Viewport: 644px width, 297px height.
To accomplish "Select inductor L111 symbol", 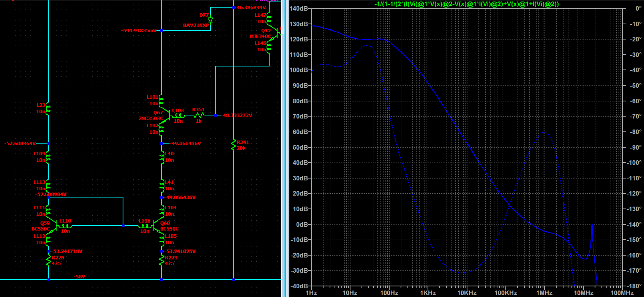I will tap(49, 211).
